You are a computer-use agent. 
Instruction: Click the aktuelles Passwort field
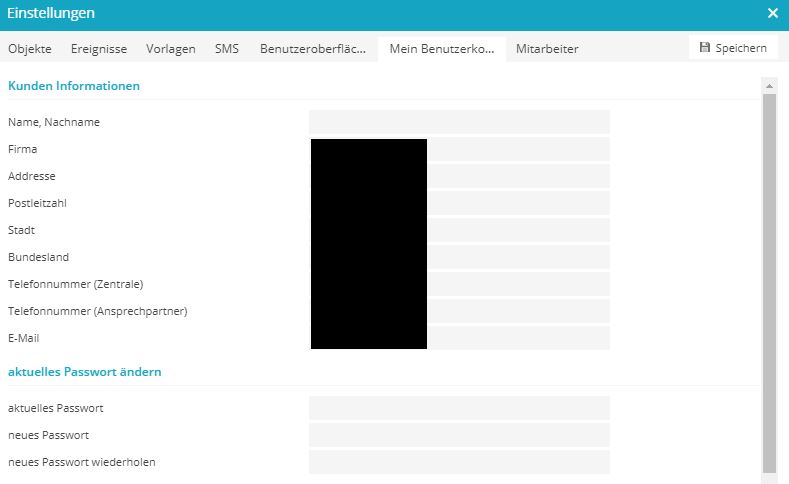(459, 408)
